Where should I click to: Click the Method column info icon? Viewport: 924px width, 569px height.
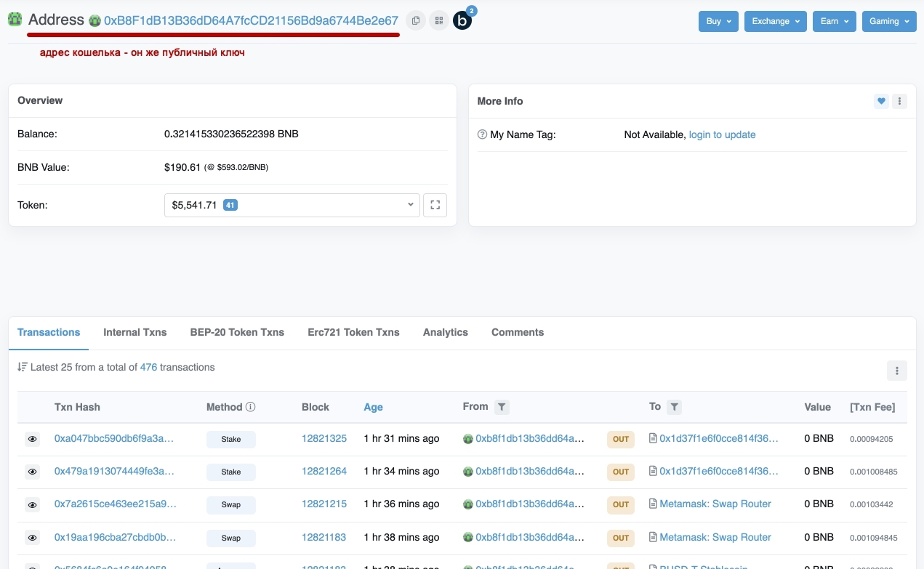coord(251,407)
